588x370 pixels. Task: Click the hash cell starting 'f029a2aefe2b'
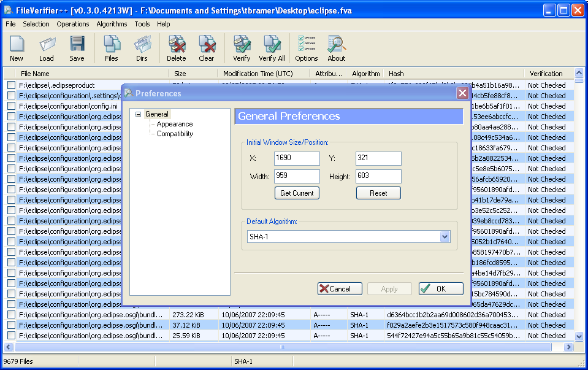pyautogui.click(x=453, y=325)
